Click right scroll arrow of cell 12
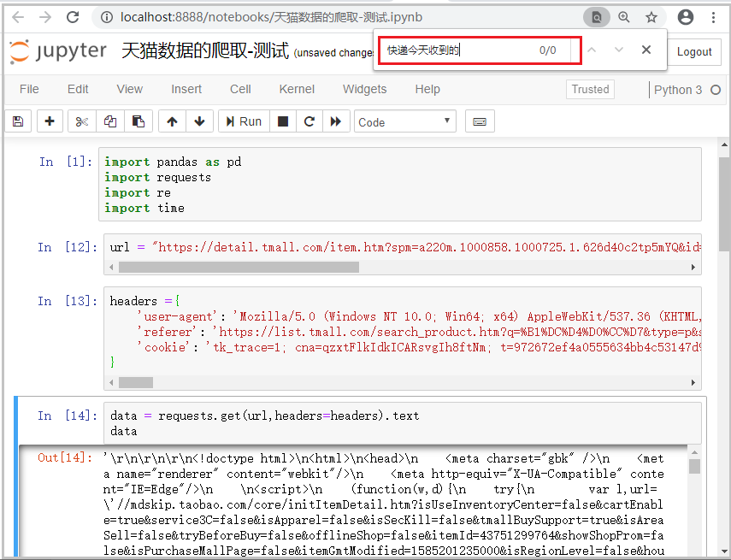Viewport: 731px width, 560px height. point(693,268)
